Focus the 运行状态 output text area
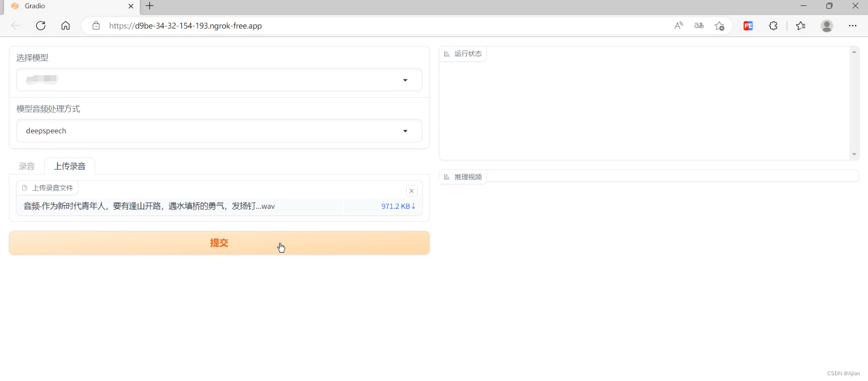Image resolution: width=868 pixels, height=381 pixels. [x=644, y=103]
